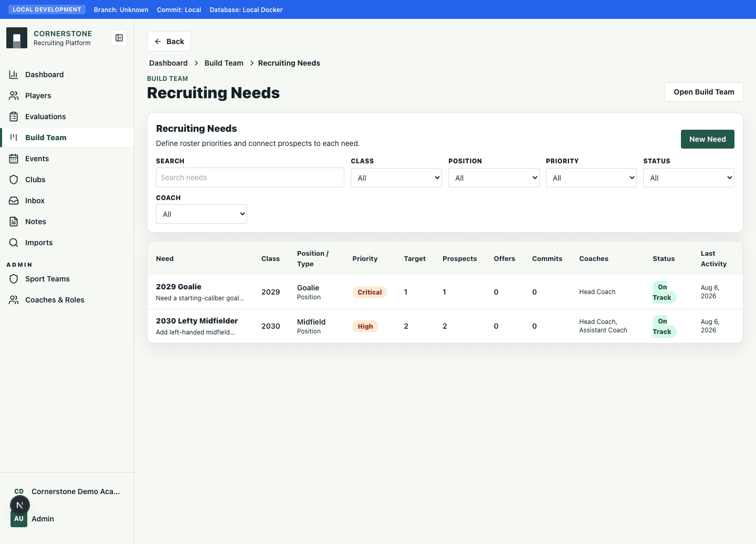This screenshot has width=756, height=544.
Task: Click the High priority badge
Action: pos(365,326)
